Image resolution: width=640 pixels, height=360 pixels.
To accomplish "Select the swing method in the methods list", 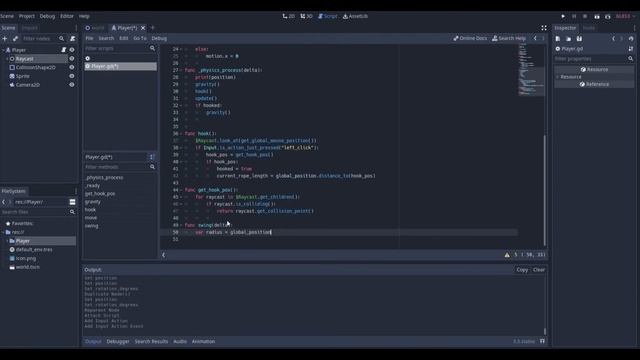I will [91, 226].
